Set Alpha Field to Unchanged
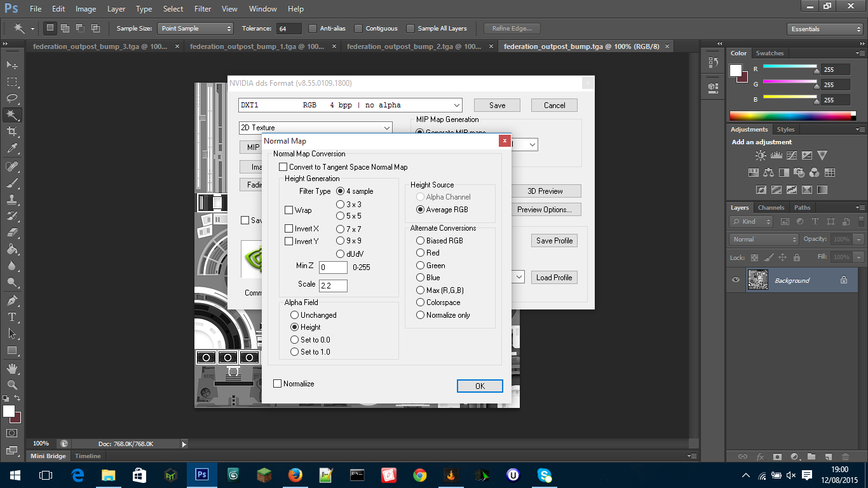The image size is (868, 488). point(294,315)
